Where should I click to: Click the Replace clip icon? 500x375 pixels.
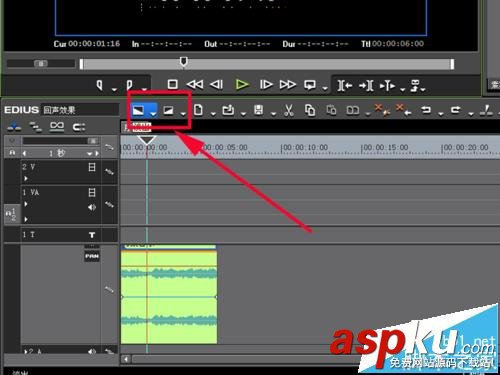(x=353, y=110)
